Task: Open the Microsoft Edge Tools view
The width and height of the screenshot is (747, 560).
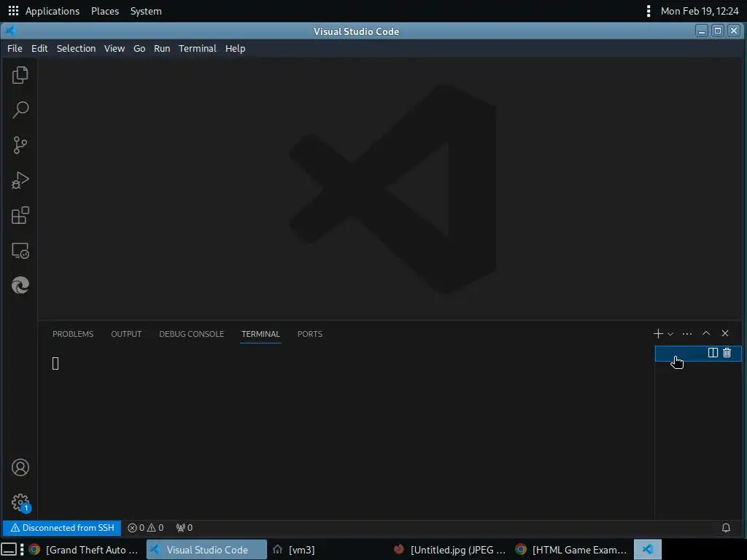Action: click(20, 285)
